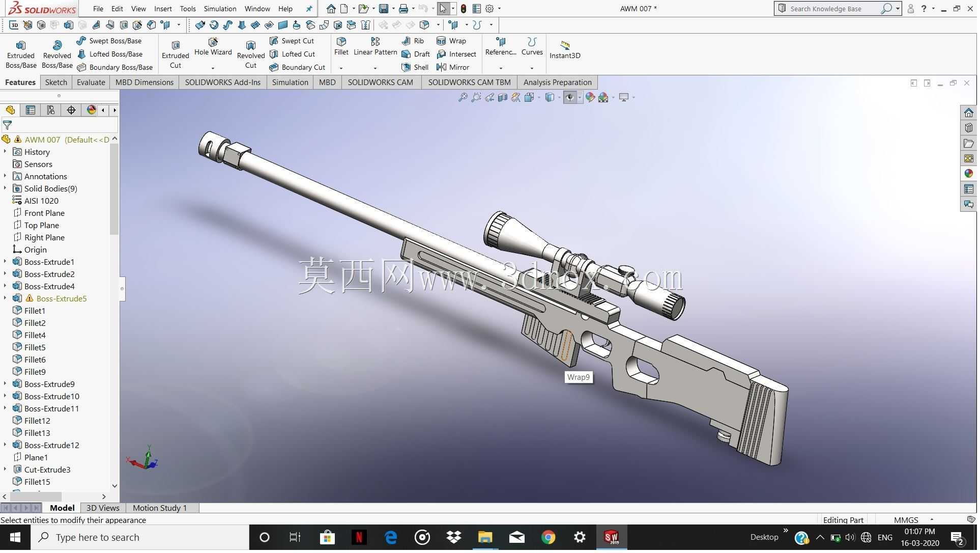
Task: Open the Appearances, Scenes and Decals pane
Action: tap(969, 174)
